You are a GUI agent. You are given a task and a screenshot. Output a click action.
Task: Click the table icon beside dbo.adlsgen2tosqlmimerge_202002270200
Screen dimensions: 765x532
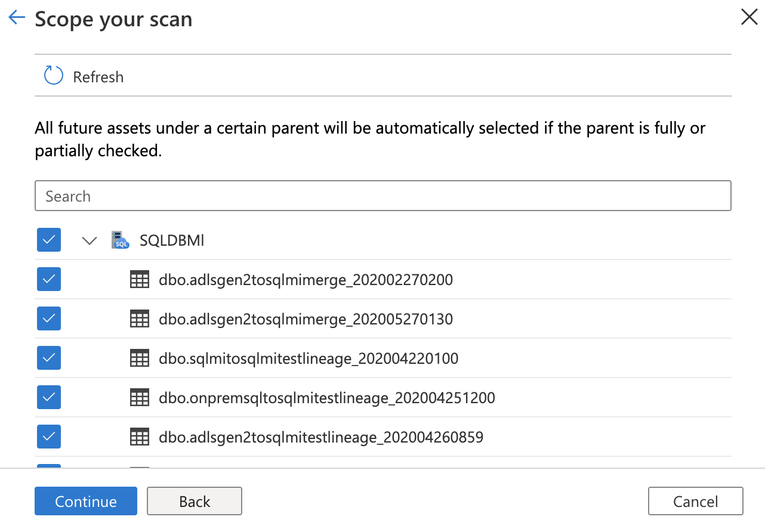(x=139, y=279)
